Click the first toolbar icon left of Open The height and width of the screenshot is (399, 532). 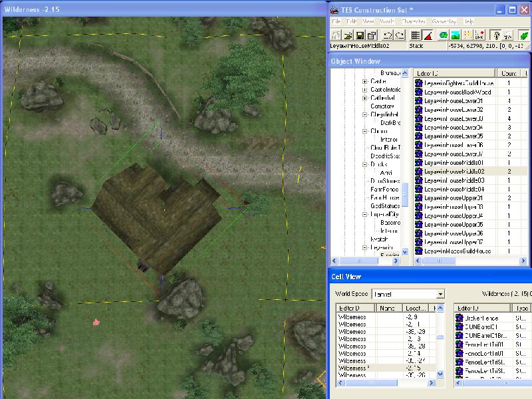(336, 35)
